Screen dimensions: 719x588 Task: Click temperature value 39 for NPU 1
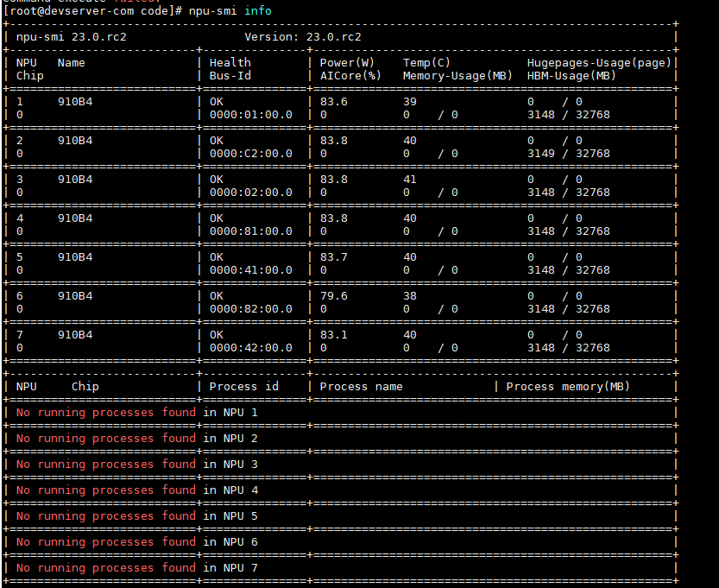tap(410, 102)
